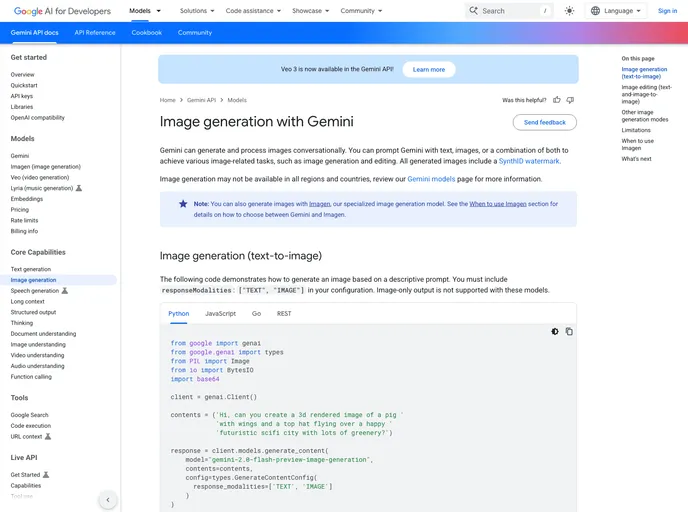The image size is (688, 512).
Task: Select the Gemini API docs tab
Action: click(34, 32)
